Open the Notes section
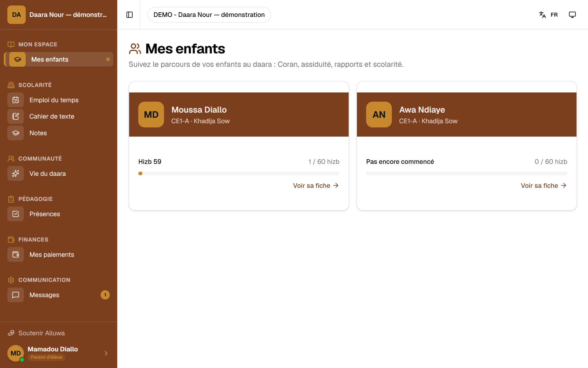Screen dimensions: 588x368 59,133
